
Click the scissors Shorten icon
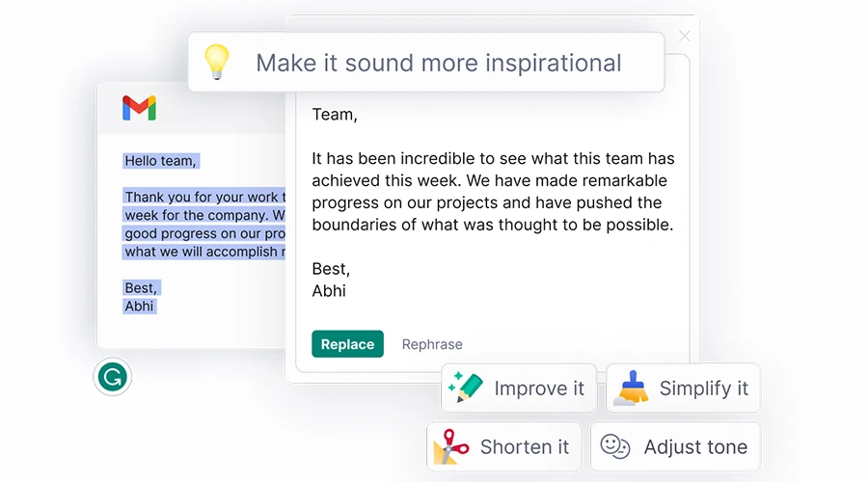click(451, 446)
